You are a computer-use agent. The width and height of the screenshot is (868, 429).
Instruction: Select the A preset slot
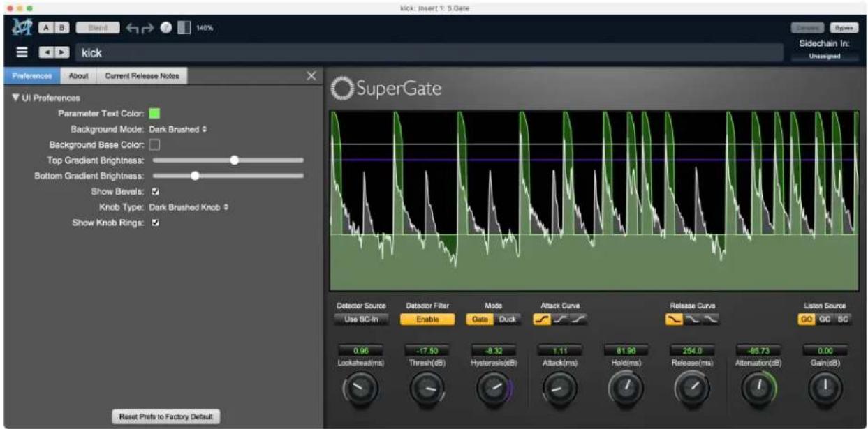[x=45, y=29]
